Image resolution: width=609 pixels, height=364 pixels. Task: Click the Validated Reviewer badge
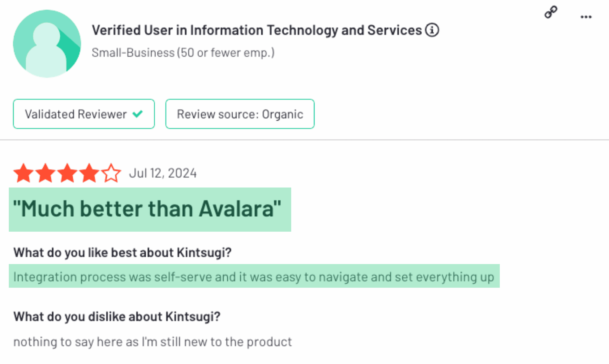84,114
